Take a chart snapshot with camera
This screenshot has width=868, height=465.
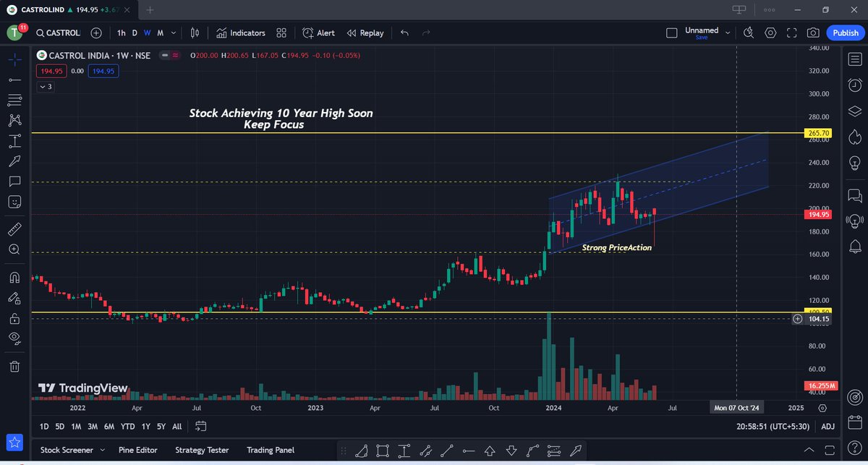point(813,33)
